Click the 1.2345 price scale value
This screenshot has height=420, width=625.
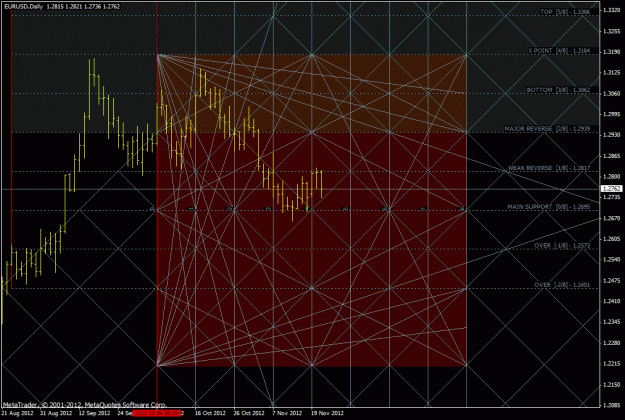[x=611, y=322]
